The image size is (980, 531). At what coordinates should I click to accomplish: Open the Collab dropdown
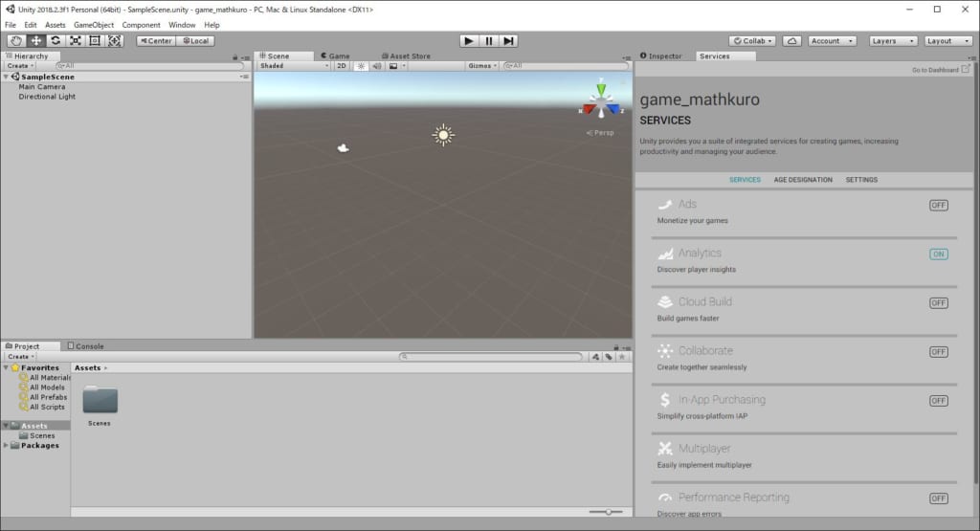[752, 40]
